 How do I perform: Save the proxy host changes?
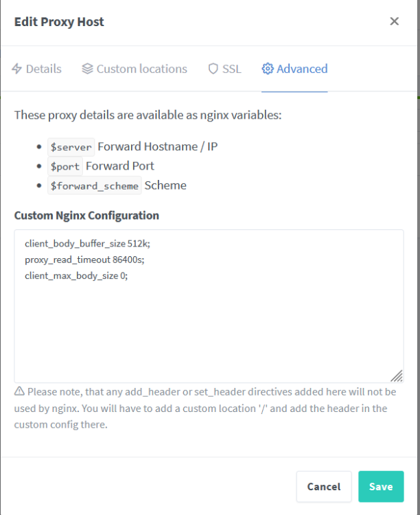click(381, 486)
